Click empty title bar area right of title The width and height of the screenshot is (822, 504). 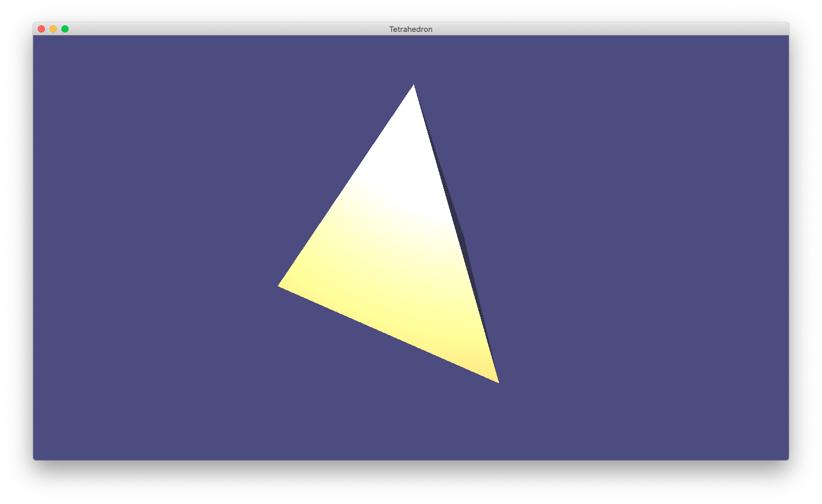point(591,29)
